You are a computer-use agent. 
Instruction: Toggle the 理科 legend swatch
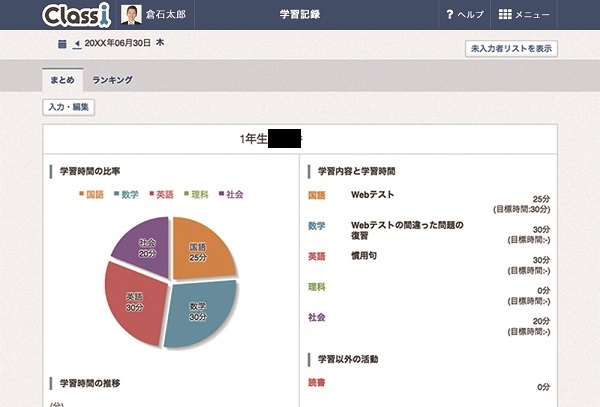[x=187, y=194]
